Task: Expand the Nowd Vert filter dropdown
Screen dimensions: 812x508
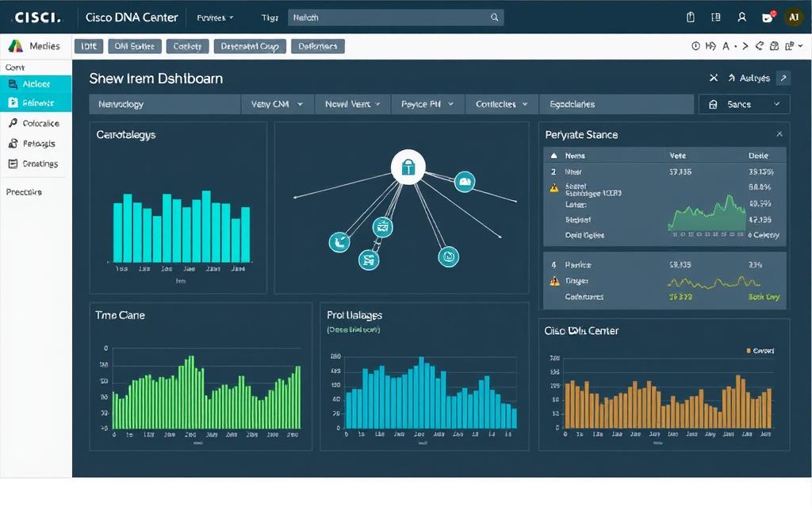Action: [x=353, y=104]
